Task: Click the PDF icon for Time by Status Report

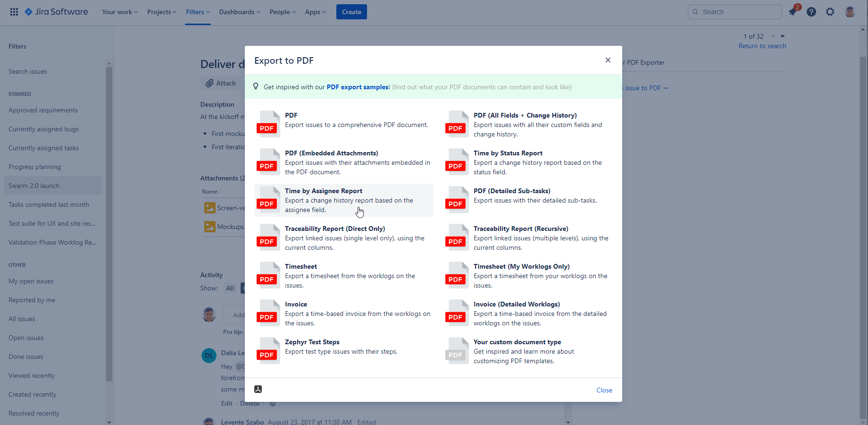Action: (457, 161)
